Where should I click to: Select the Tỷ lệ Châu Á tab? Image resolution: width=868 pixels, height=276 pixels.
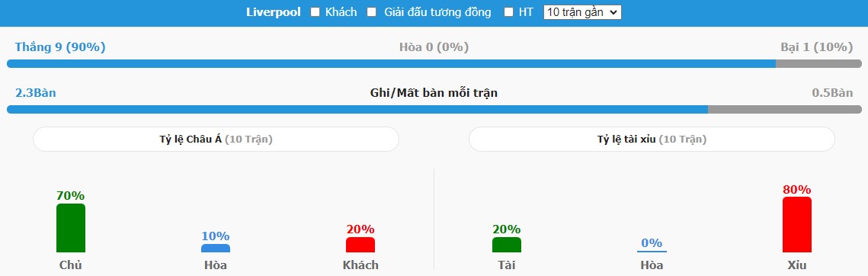point(216,139)
